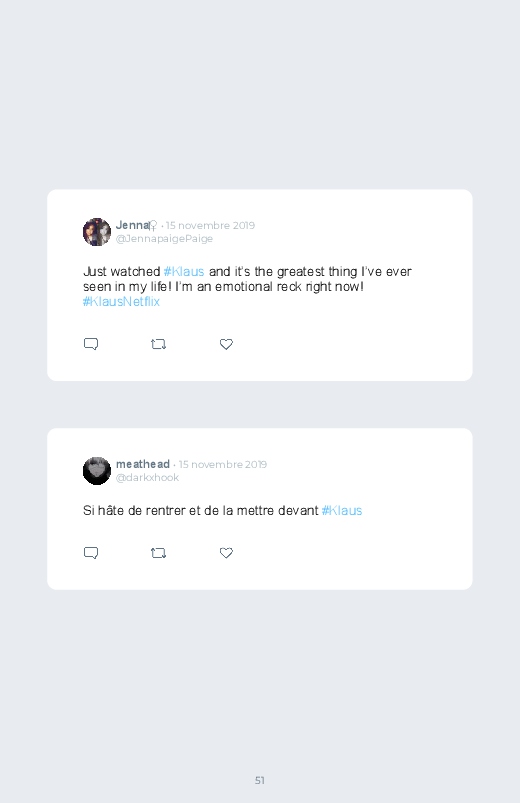Open @JennapaigePaige handle
This screenshot has height=803, width=520.
point(164,239)
